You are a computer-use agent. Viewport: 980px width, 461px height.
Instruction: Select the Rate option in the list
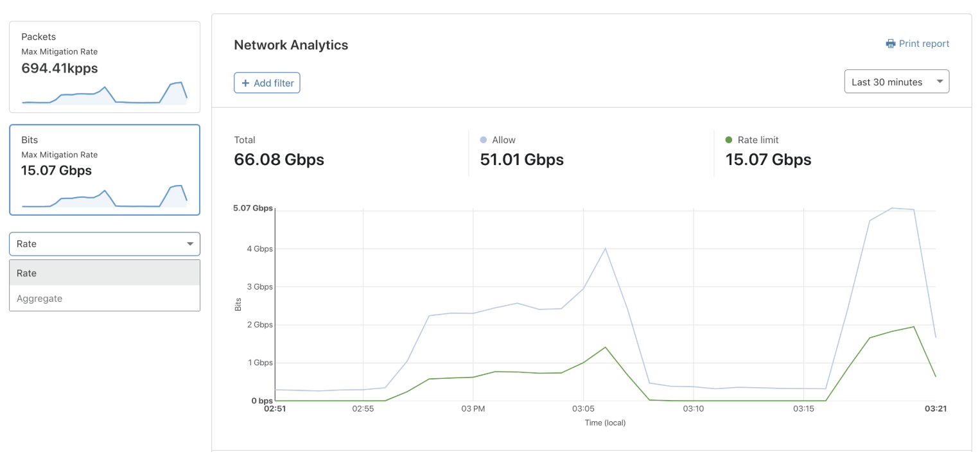(x=105, y=273)
